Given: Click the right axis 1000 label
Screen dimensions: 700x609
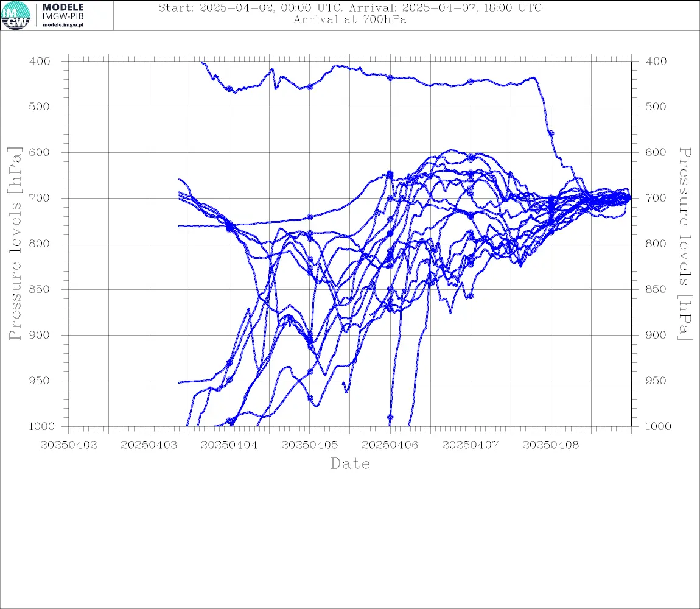Looking at the screenshot, I should [x=658, y=426].
